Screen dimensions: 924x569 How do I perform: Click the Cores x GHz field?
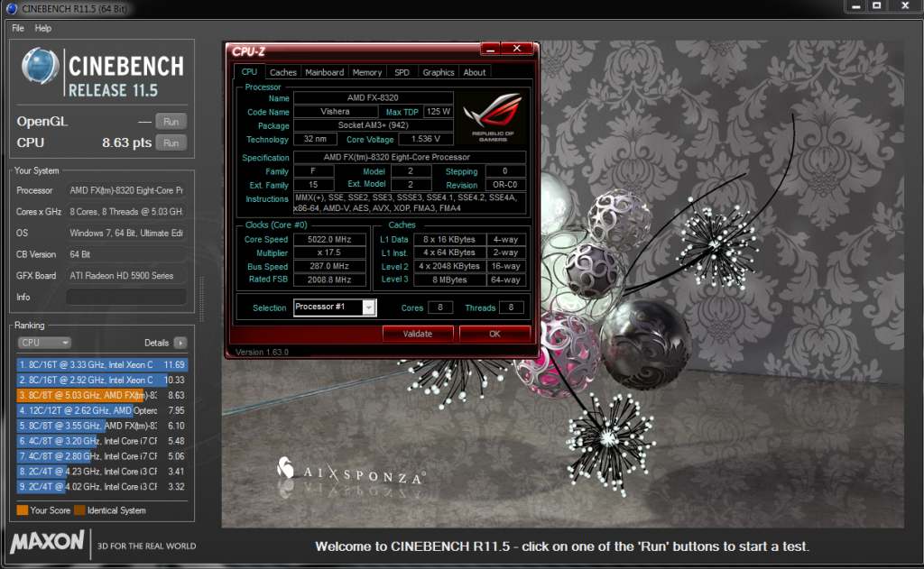coord(126,212)
